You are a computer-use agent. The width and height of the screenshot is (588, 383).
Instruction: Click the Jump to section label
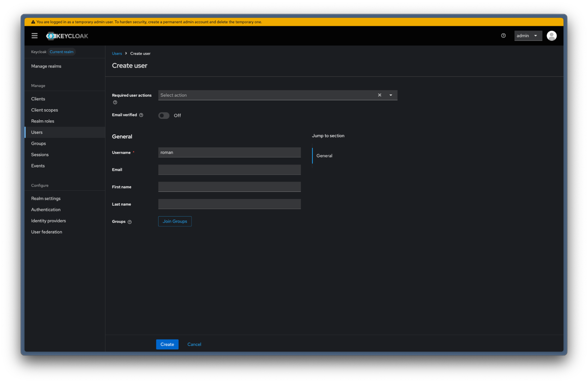pos(328,136)
